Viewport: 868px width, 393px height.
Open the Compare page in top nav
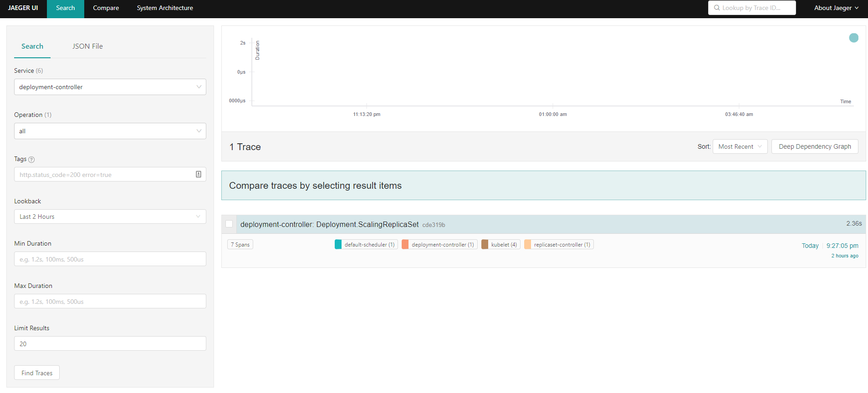click(x=106, y=8)
